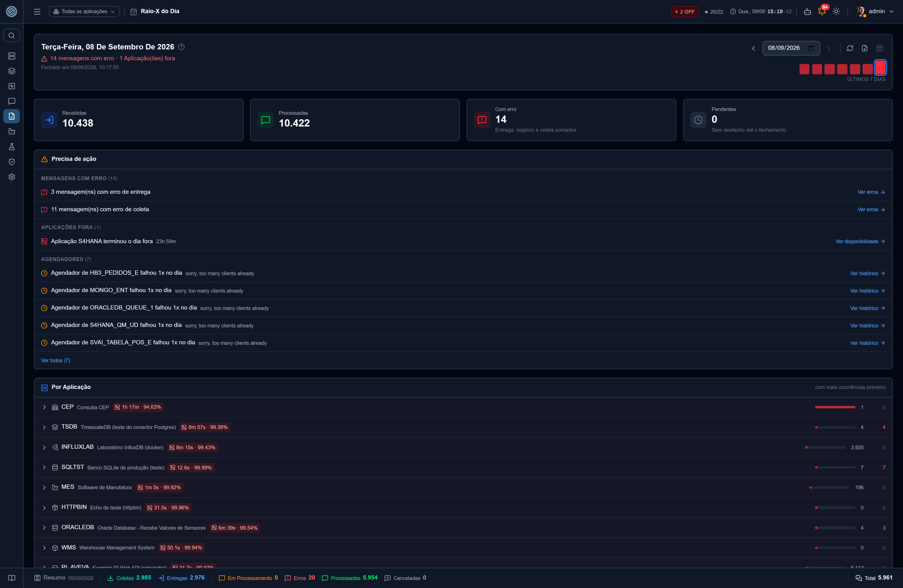The image size is (903, 588).
Task: Expand the INFLUXLAB application row
Action: [44, 447]
